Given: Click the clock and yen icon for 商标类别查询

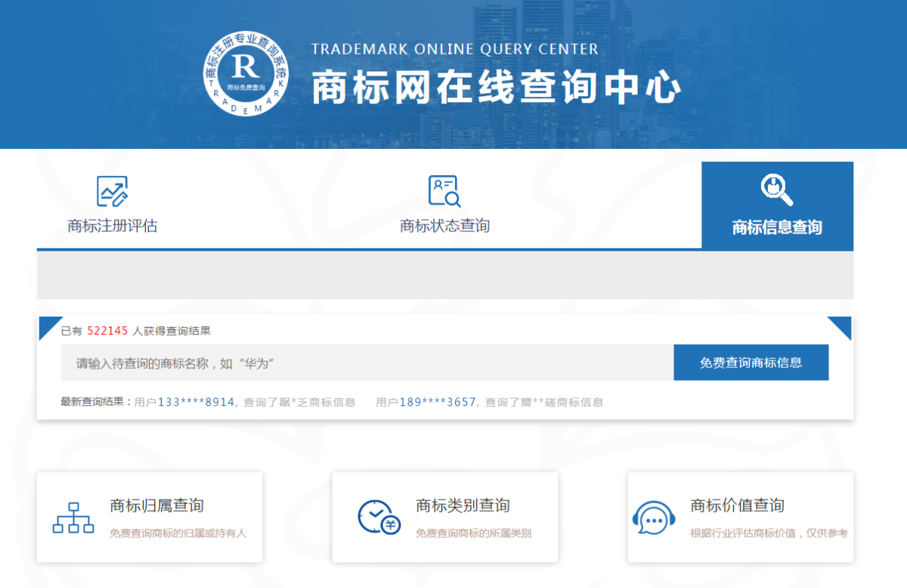Looking at the screenshot, I should point(379,518).
